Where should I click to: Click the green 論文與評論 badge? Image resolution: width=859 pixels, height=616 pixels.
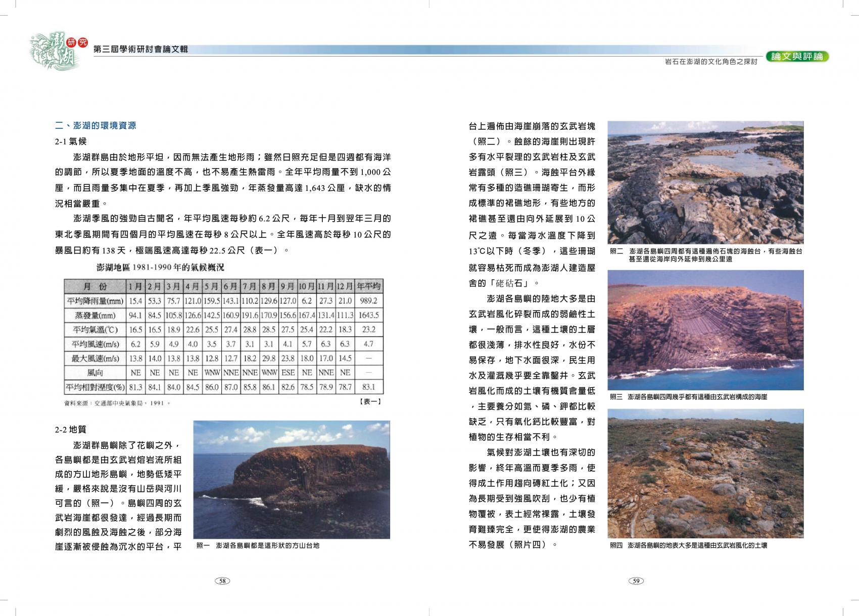point(797,57)
